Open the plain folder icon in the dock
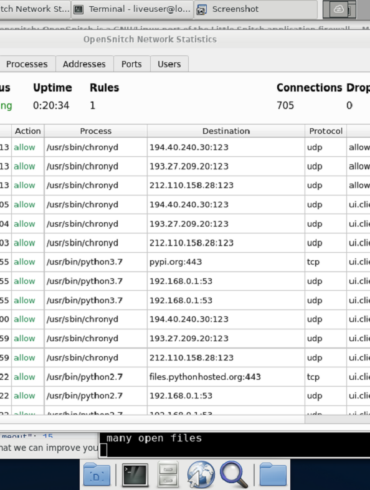 click(273, 475)
